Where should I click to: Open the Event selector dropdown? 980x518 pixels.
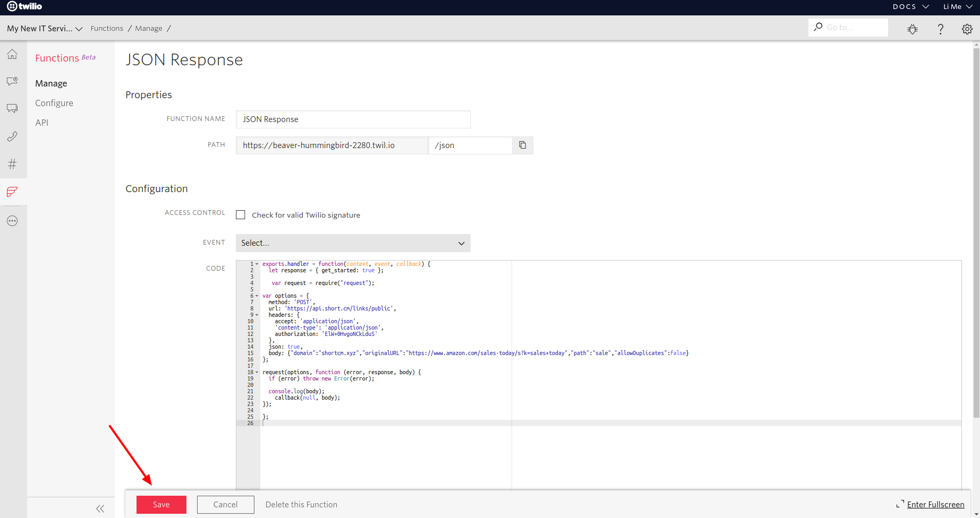(353, 243)
